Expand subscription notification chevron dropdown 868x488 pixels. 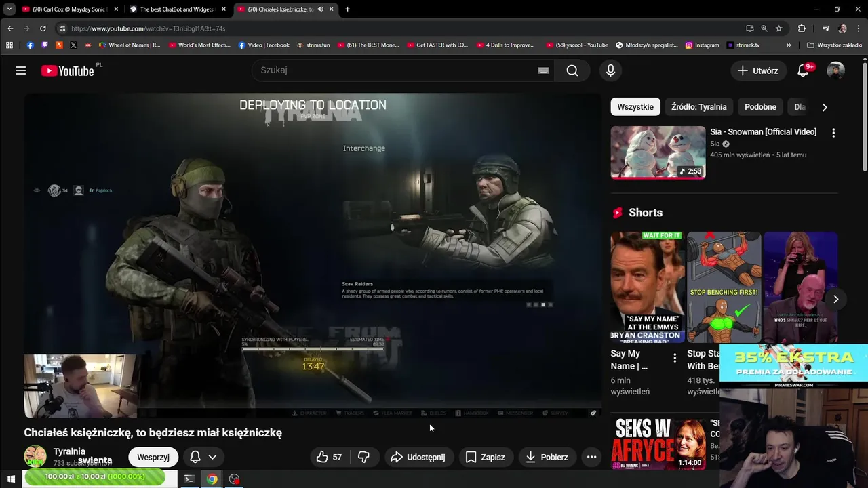(x=212, y=457)
